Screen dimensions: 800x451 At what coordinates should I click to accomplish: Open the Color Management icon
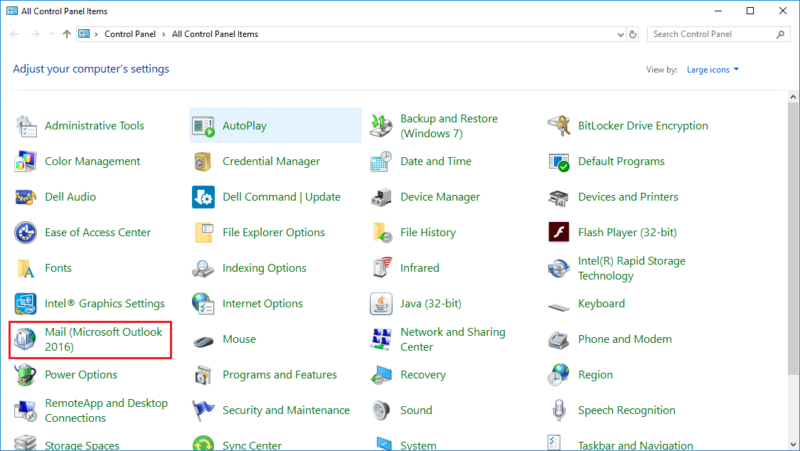(26, 162)
